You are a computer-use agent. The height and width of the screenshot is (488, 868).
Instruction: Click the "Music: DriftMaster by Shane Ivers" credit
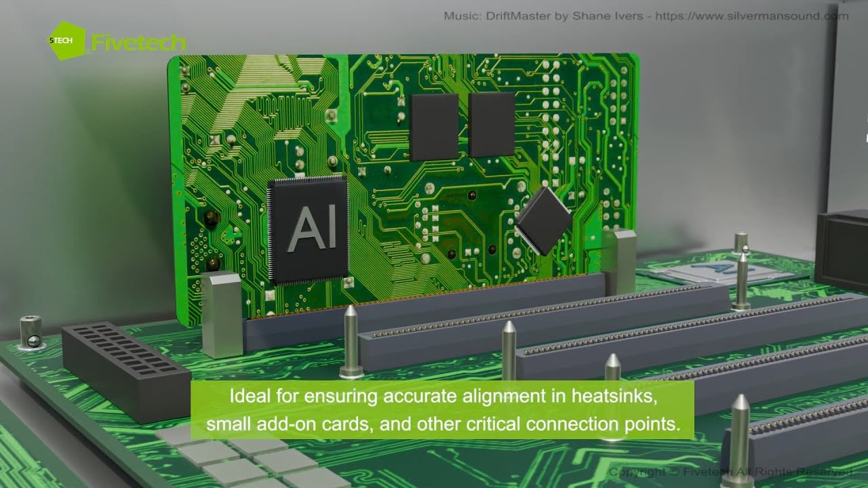click(x=544, y=16)
